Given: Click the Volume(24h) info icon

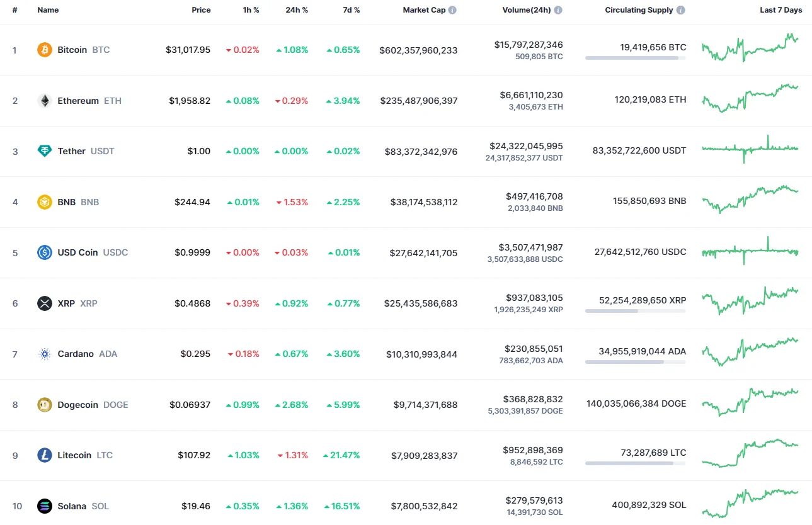Looking at the screenshot, I should point(558,9).
